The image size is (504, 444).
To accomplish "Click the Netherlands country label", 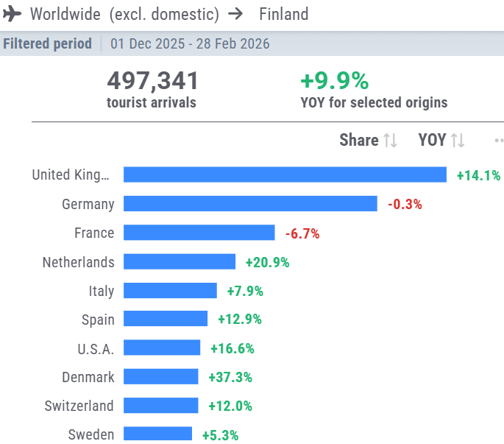I will tap(79, 262).
